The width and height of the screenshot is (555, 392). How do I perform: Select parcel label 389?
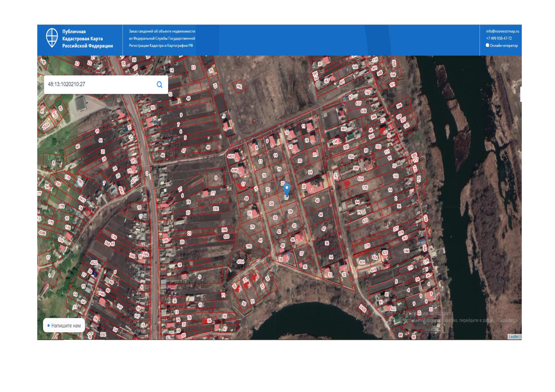356,168
